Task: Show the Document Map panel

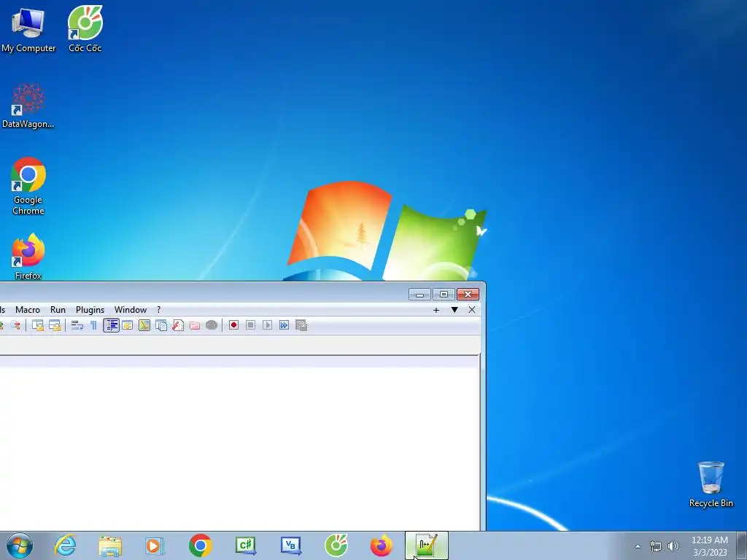Action: [x=144, y=325]
